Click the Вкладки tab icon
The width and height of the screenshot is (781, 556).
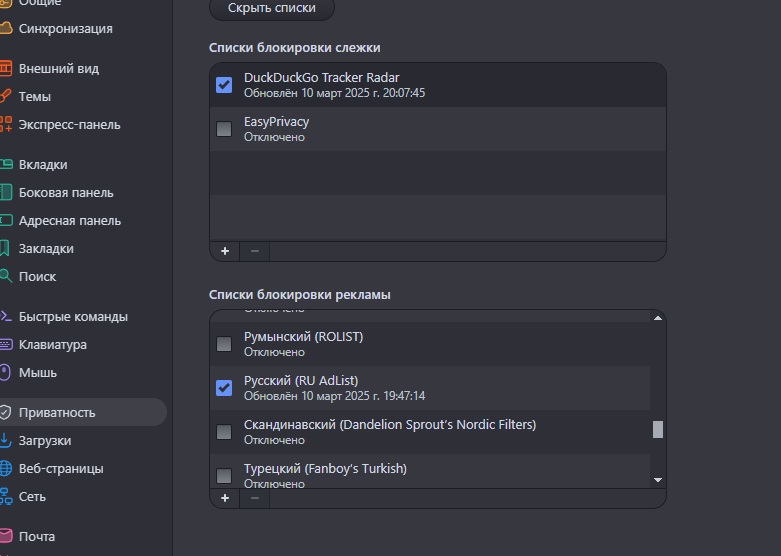5,164
